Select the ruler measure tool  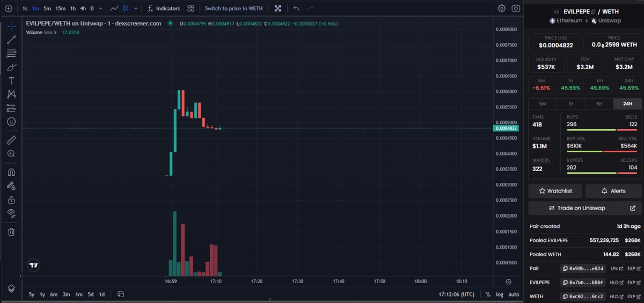[11, 140]
